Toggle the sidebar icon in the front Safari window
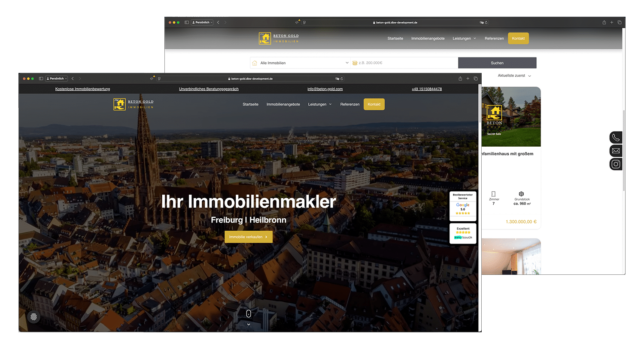The height and width of the screenshot is (349, 644). pyautogui.click(x=41, y=78)
